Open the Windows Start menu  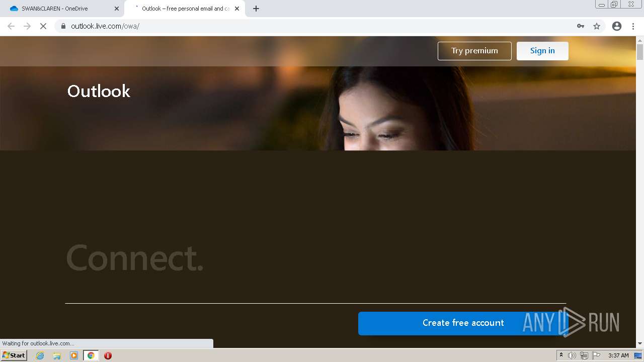[x=14, y=355]
